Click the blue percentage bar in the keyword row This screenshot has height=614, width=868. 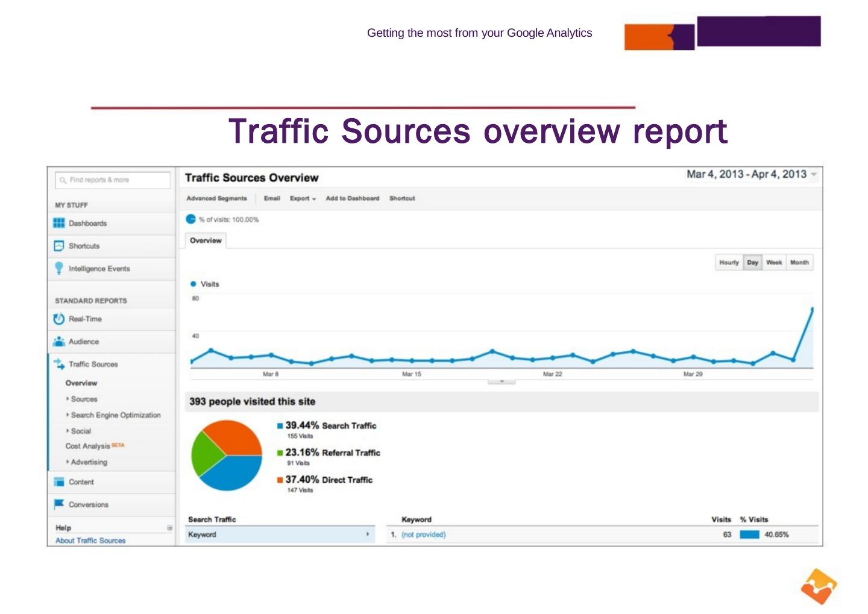749,534
